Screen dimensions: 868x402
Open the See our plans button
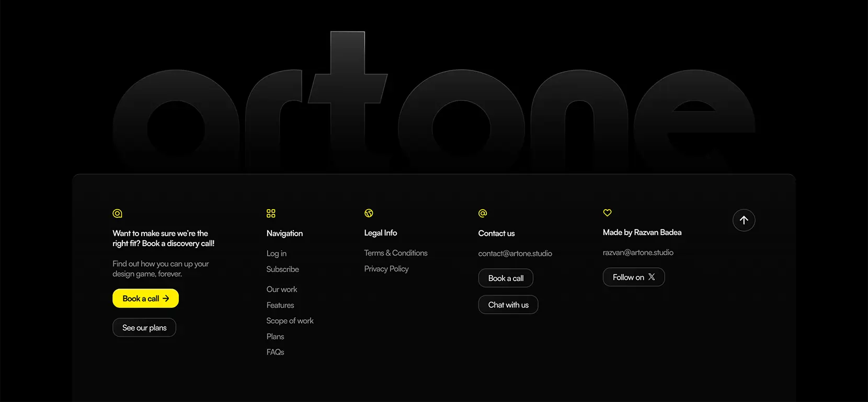click(x=144, y=328)
